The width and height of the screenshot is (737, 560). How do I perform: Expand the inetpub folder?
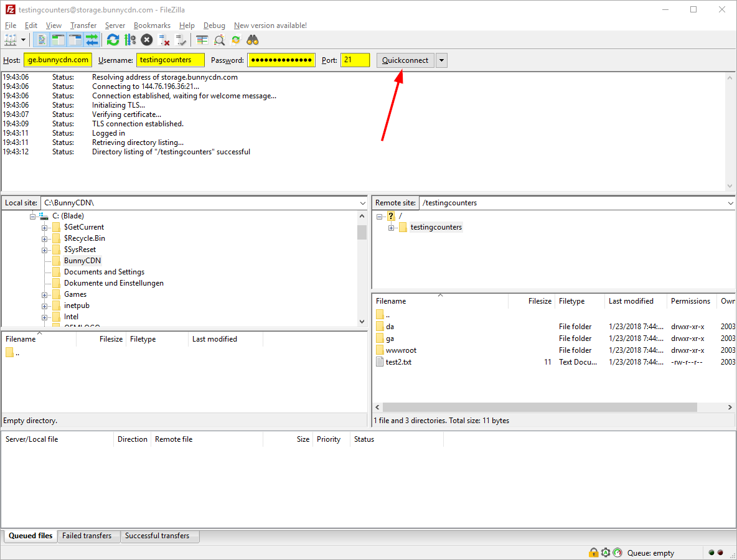click(x=44, y=306)
